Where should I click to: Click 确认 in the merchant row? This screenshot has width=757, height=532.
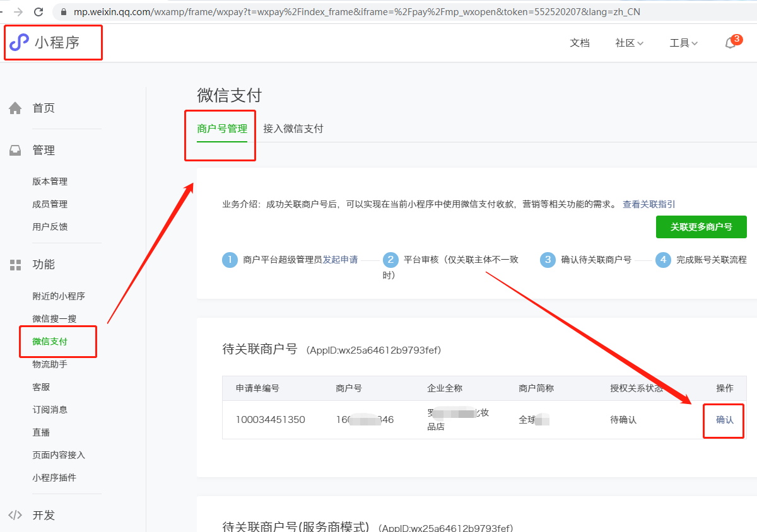(x=725, y=420)
